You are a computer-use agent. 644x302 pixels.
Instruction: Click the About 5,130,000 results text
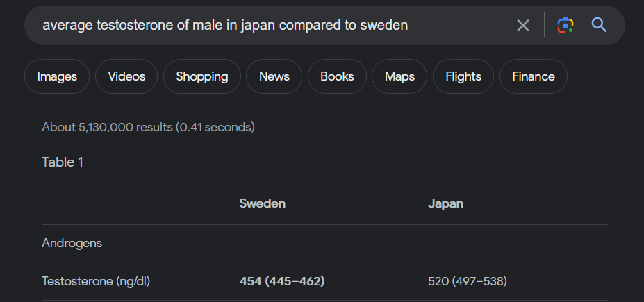click(148, 127)
